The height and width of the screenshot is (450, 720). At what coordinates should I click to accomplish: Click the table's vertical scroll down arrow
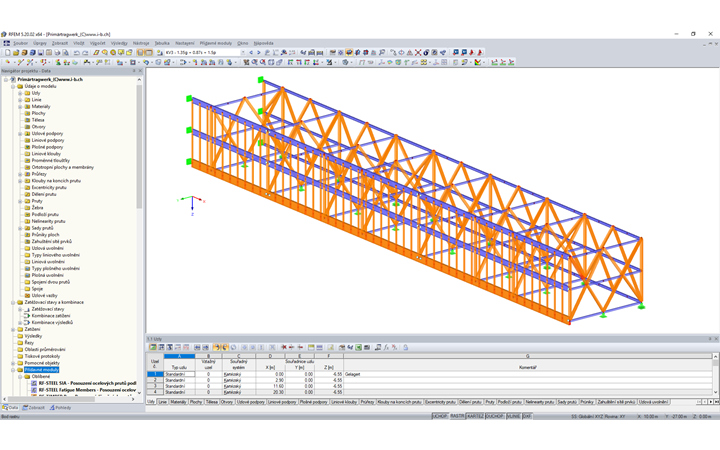pyautogui.click(x=715, y=392)
